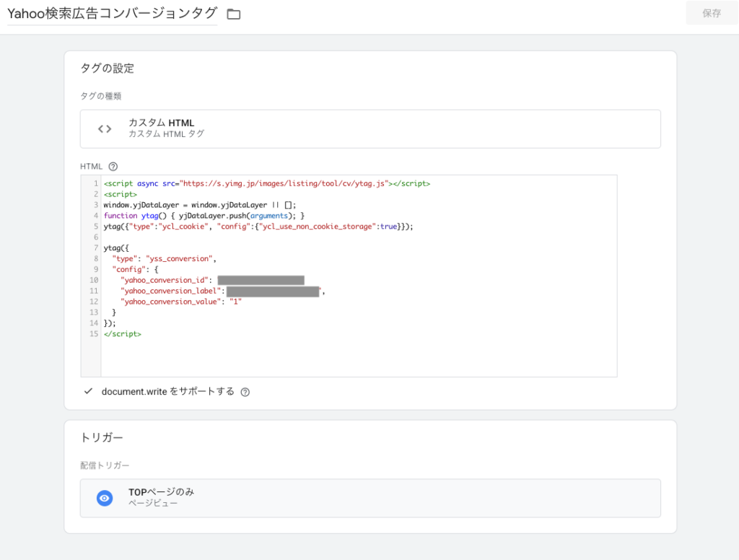Click the yahoo_conversion_value "1" string
Screen dimensions: 739x560
point(235,302)
